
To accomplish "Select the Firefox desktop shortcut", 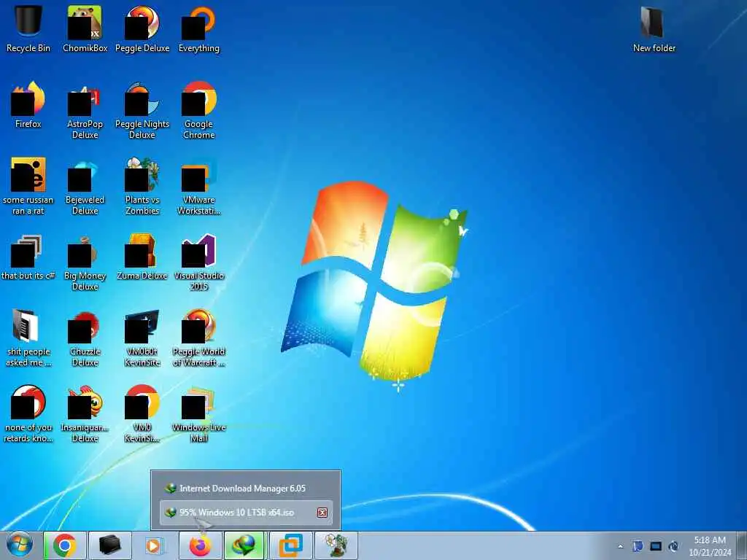I will 28,105.
